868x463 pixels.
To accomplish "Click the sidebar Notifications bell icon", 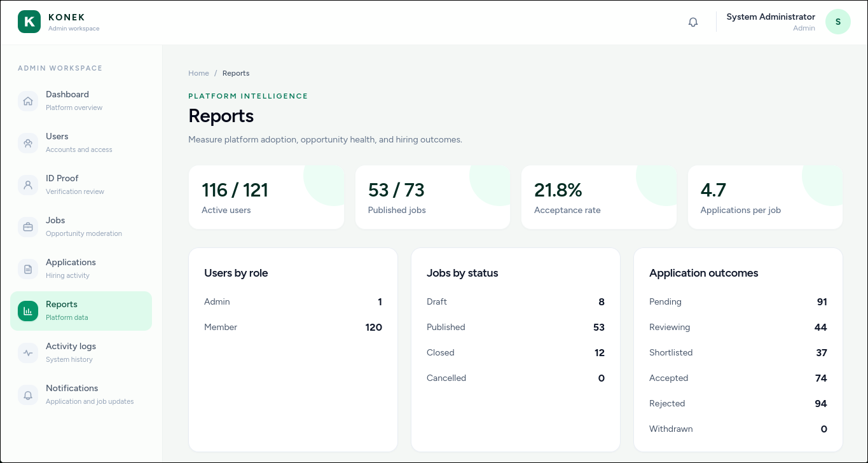I will (x=28, y=394).
